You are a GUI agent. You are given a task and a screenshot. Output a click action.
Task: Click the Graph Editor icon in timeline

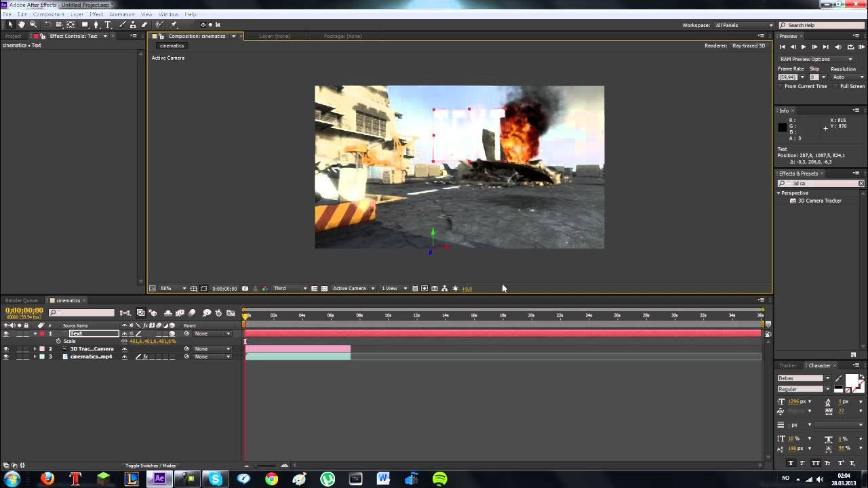(231, 313)
